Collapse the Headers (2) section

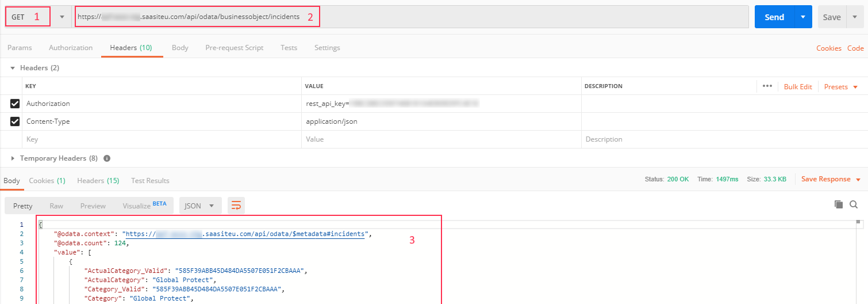pyautogui.click(x=13, y=68)
